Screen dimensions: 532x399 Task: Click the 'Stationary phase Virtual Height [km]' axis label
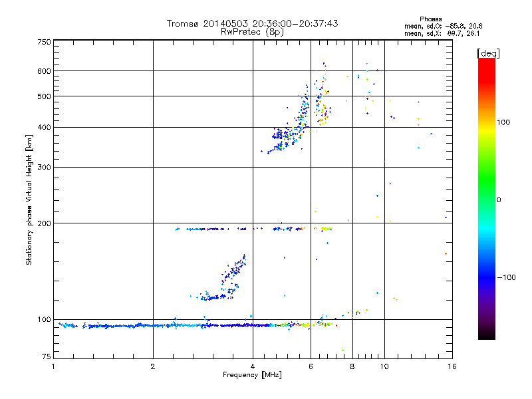tap(29, 200)
